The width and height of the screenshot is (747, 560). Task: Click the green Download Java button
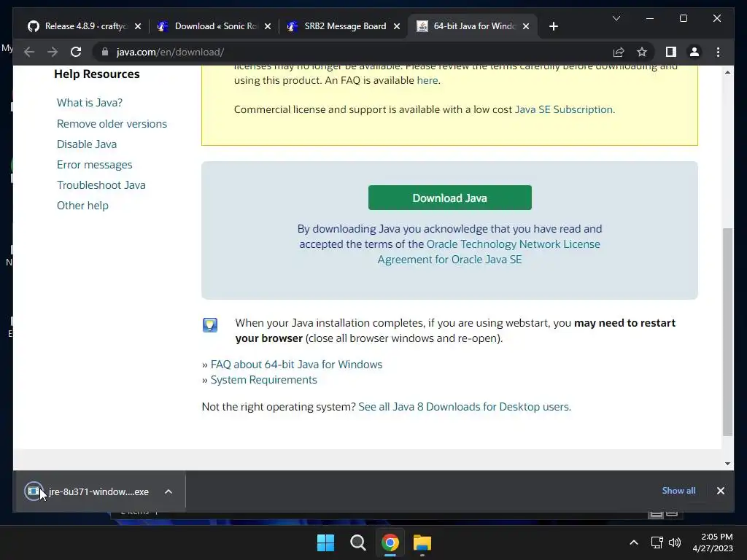449,198
